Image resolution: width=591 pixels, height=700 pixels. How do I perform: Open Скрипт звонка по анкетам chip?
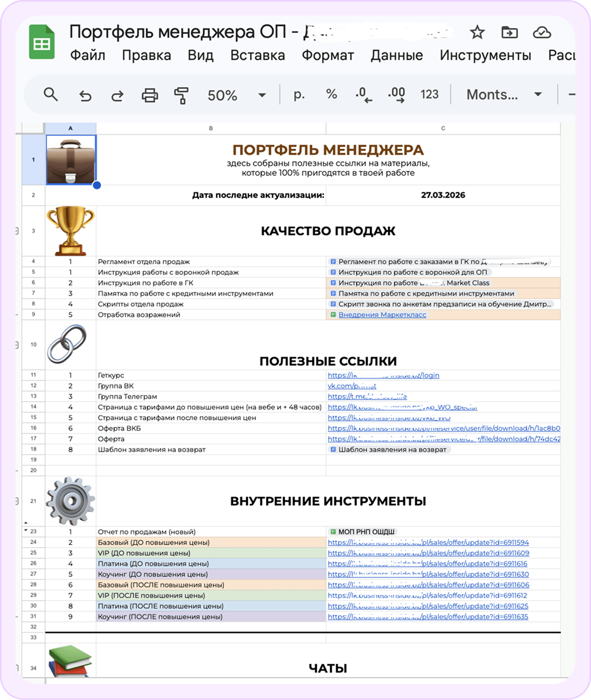(441, 304)
